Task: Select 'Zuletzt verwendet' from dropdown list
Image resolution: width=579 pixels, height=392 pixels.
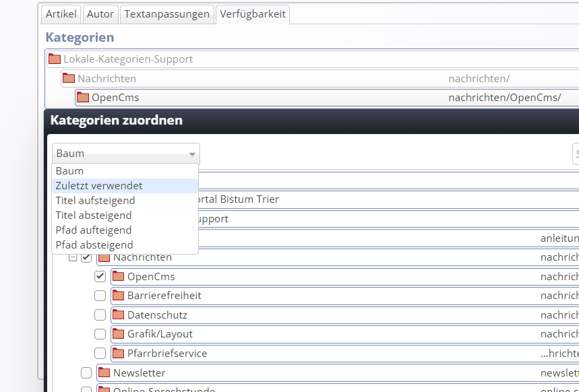Action: tap(99, 186)
